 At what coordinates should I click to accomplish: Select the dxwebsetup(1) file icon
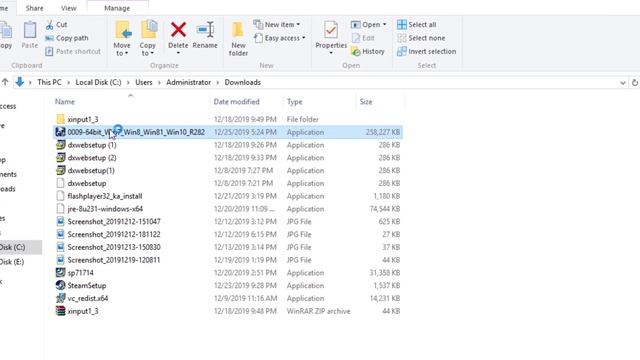pyautogui.click(x=60, y=170)
